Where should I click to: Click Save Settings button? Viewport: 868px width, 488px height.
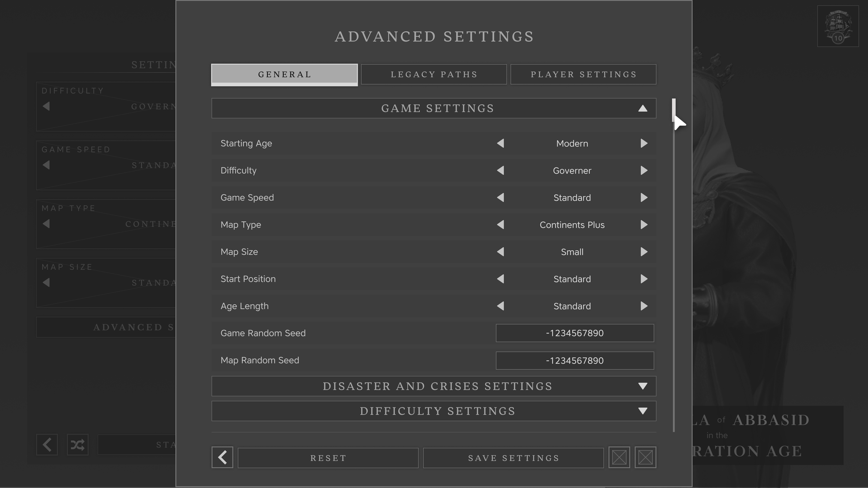click(x=513, y=458)
